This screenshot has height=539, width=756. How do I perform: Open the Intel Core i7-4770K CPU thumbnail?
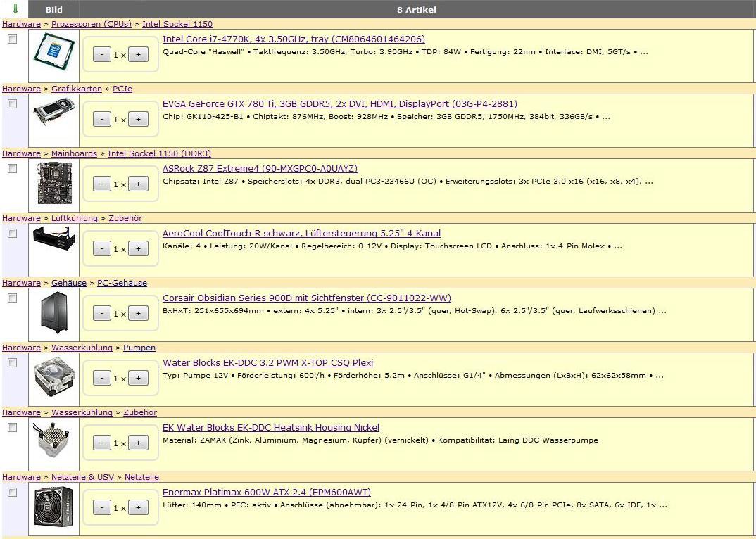[x=53, y=51]
